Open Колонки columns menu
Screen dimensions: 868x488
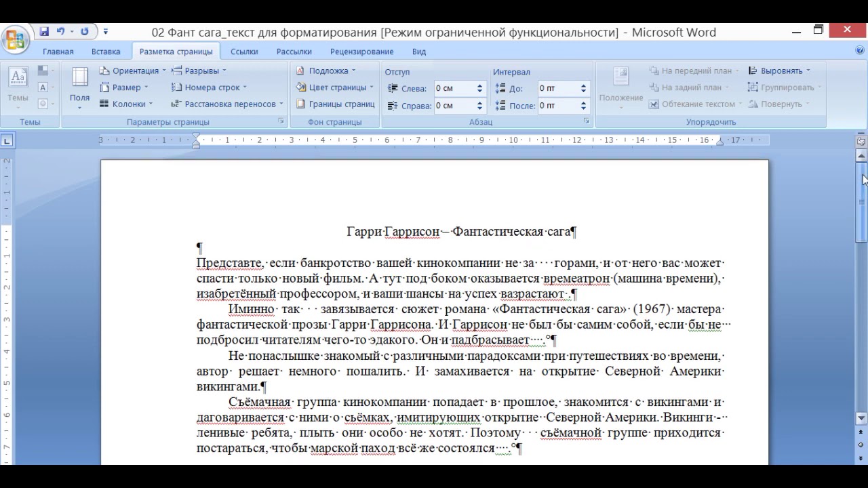pyautogui.click(x=127, y=104)
